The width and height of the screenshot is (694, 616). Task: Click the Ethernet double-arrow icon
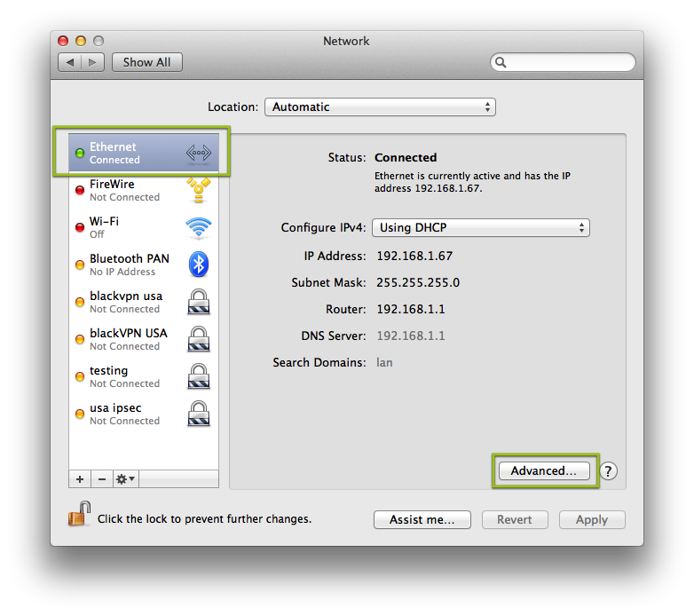coord(198,153)
